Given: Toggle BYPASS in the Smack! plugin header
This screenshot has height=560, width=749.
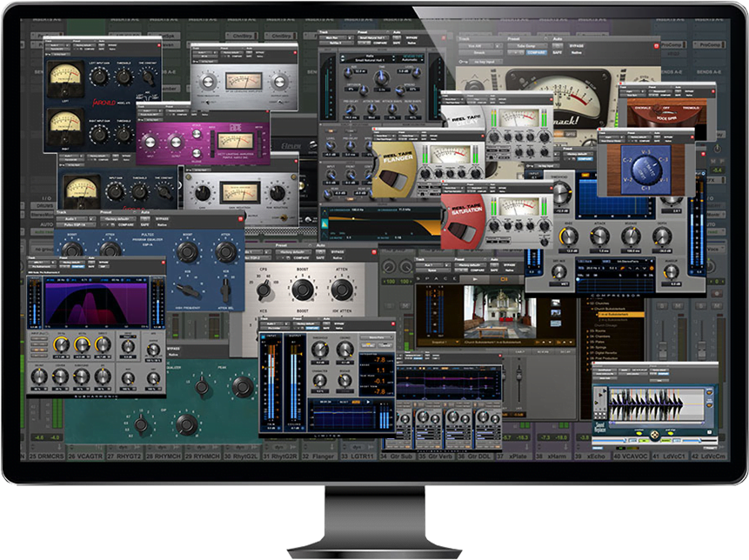Looking at the screenshot, I should (576, 46).
